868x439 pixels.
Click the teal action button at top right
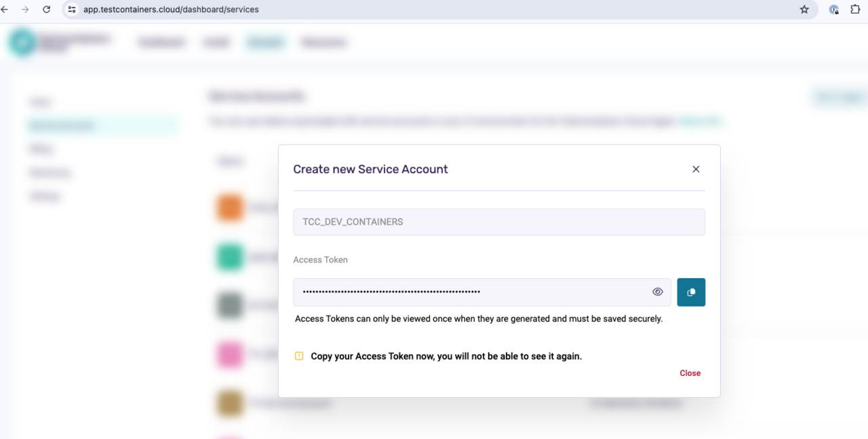841,97
